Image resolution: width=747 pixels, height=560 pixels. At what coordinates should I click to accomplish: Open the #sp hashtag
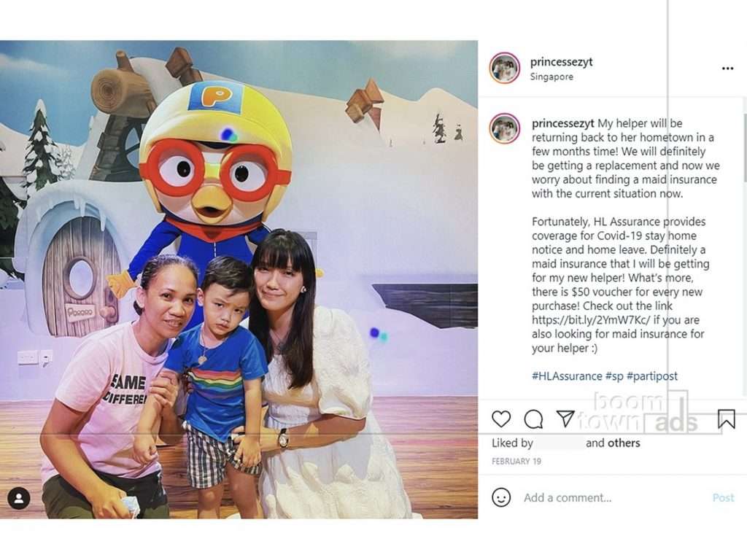pyautogui.click(x=614, y=376)
